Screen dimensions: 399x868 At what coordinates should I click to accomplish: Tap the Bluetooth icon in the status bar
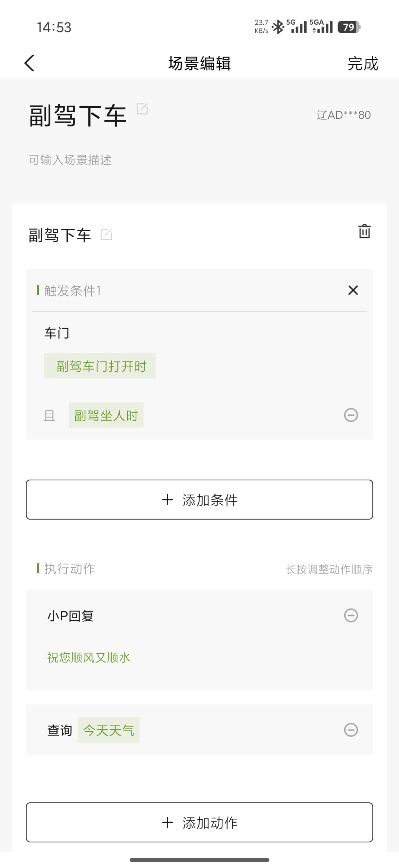278,27
